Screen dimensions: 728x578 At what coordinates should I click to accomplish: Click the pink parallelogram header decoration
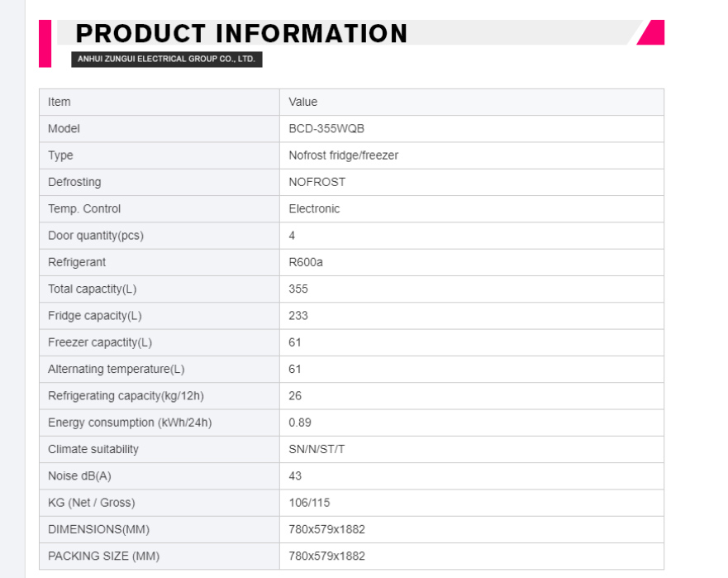coord(652,32)
